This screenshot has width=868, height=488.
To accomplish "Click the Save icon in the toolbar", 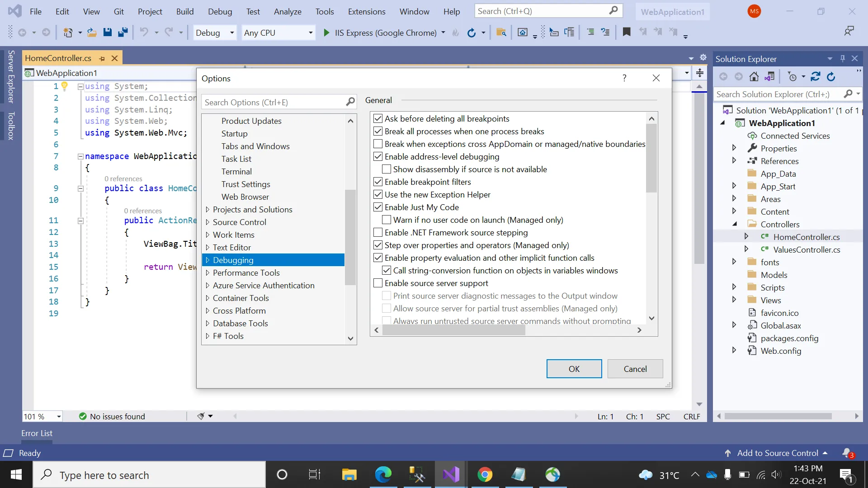I will point(107,32).
